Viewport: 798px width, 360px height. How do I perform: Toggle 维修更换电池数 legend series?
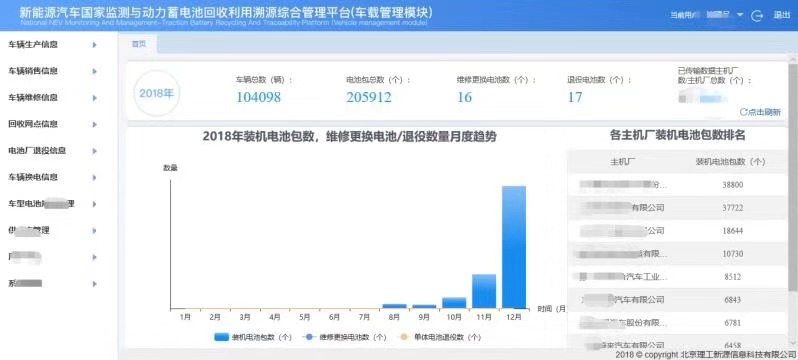[344, 337]
